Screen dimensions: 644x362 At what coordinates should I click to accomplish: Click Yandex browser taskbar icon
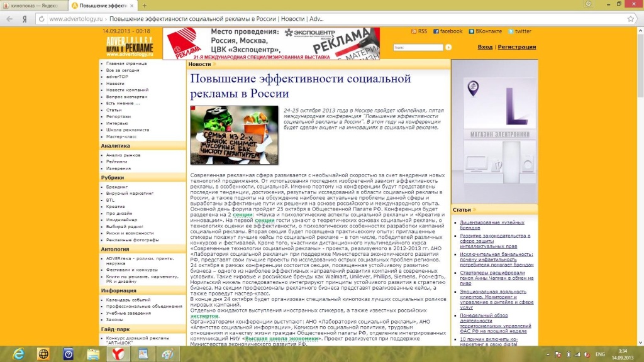(118, 354)
